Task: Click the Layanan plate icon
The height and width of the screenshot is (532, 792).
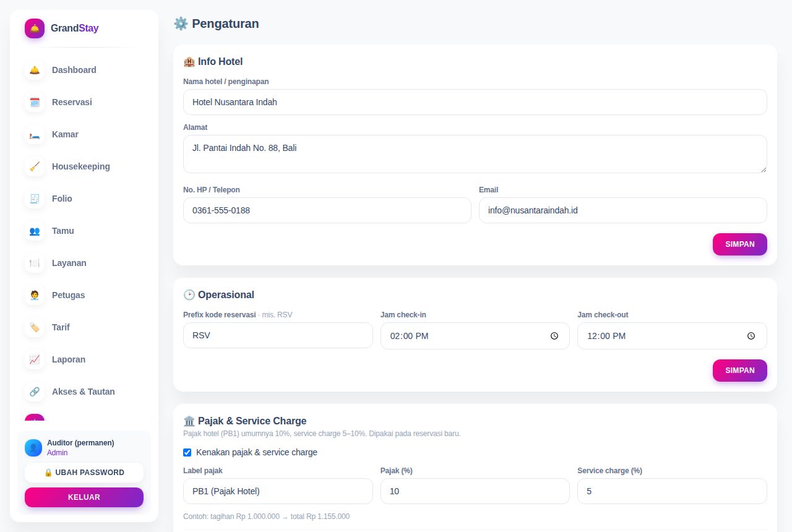Action: pos(35,263)
